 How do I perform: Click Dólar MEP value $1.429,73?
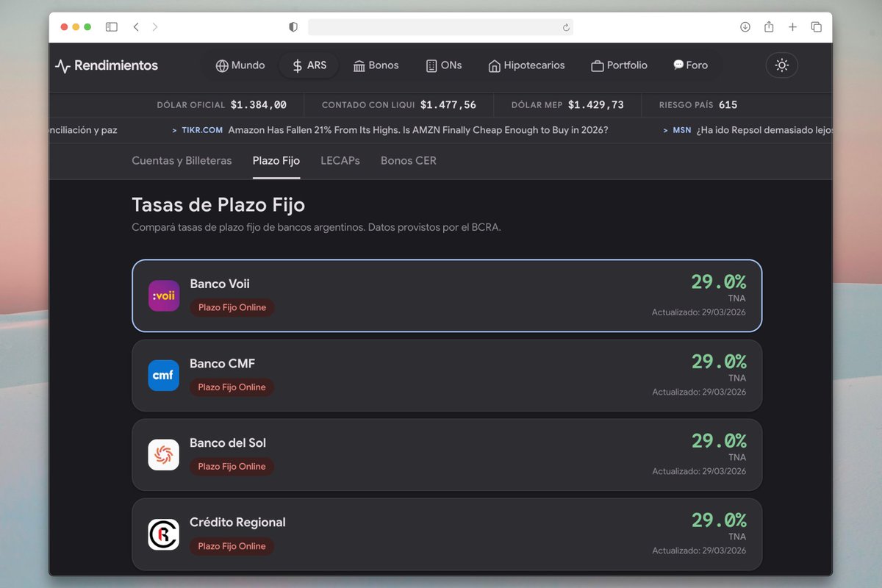596,105
